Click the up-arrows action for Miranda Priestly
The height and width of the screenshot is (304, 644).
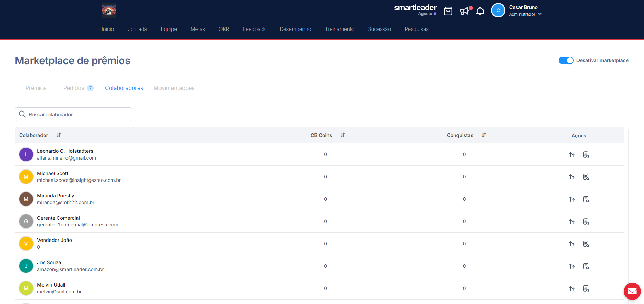tap(572, 199)
